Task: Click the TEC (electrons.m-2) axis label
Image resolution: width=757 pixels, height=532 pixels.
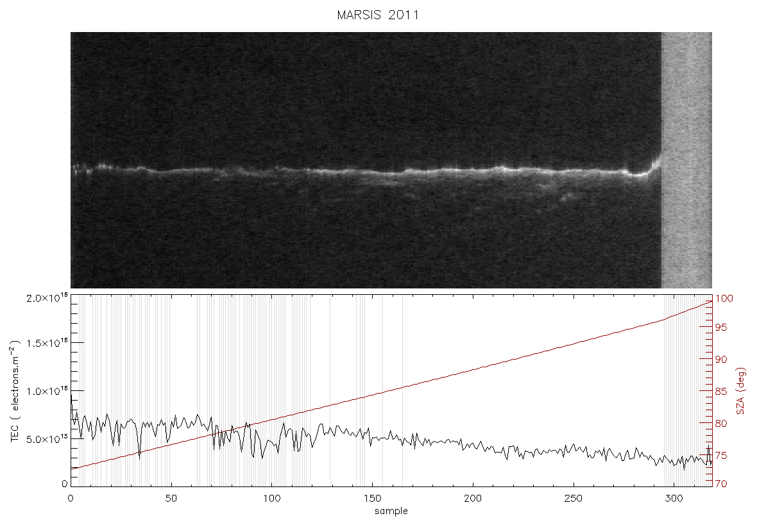Action: coord(15,391)
